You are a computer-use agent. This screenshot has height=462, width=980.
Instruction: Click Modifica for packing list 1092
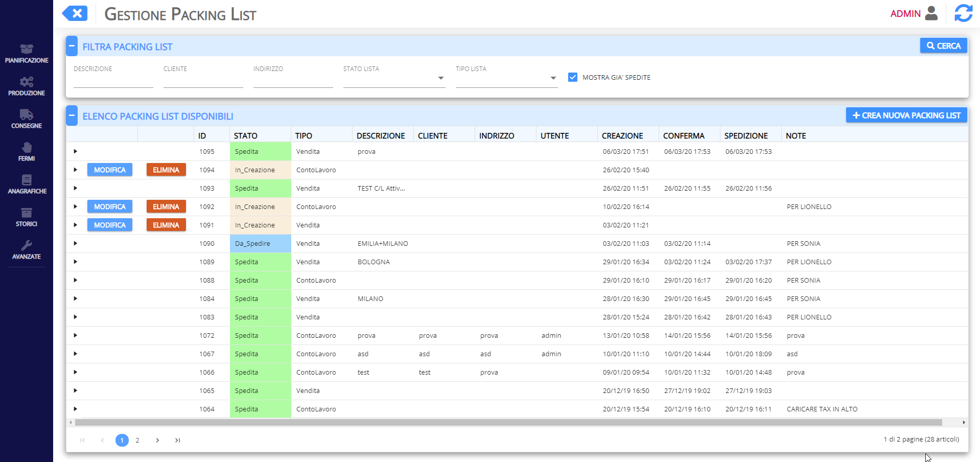(x=110, y=206)
